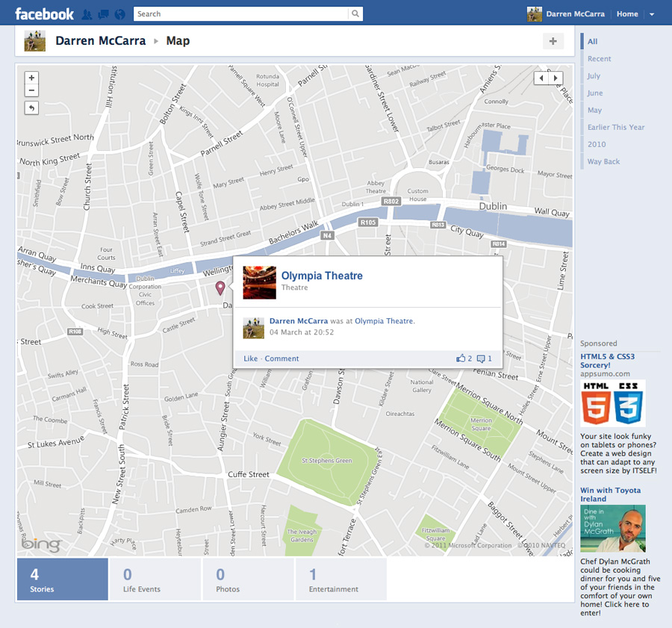The height and width of the screenshot is (628, 672).
Task: Switch to the Entertainment tab
Action: click(x=340, y=579)
